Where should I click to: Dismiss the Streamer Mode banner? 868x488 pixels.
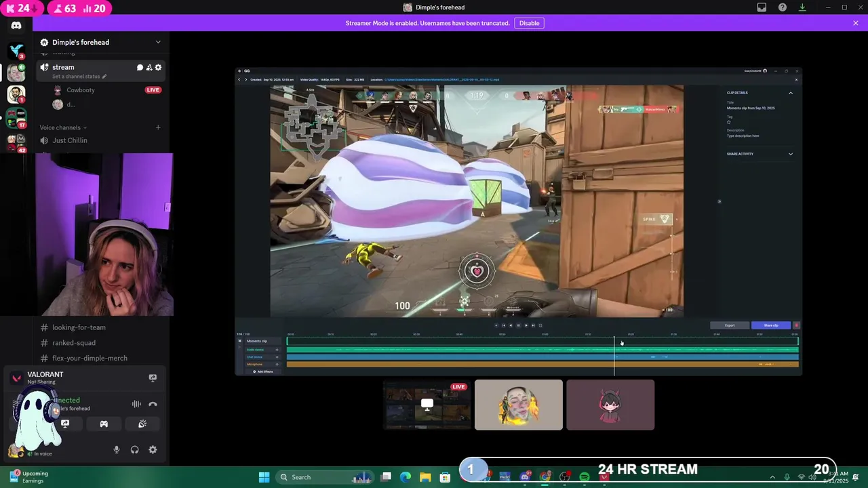(x=856, y=23)
